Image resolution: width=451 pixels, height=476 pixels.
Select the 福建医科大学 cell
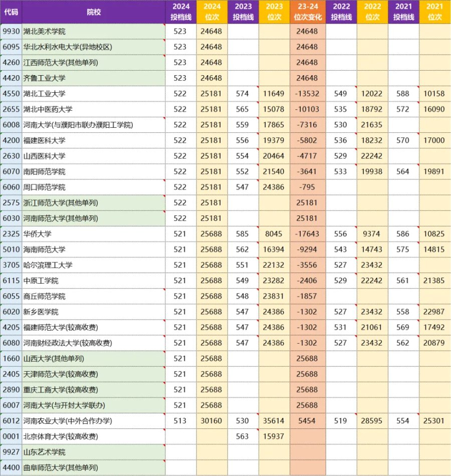pos(94,140)
